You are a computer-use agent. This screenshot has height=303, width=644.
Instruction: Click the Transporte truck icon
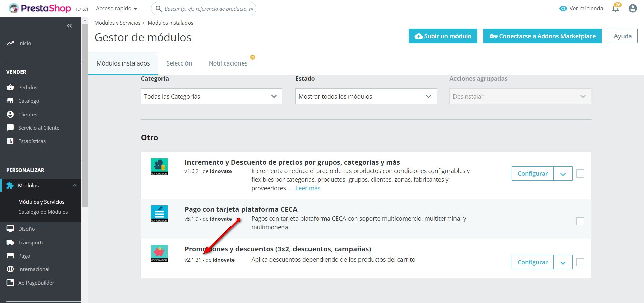10,242
